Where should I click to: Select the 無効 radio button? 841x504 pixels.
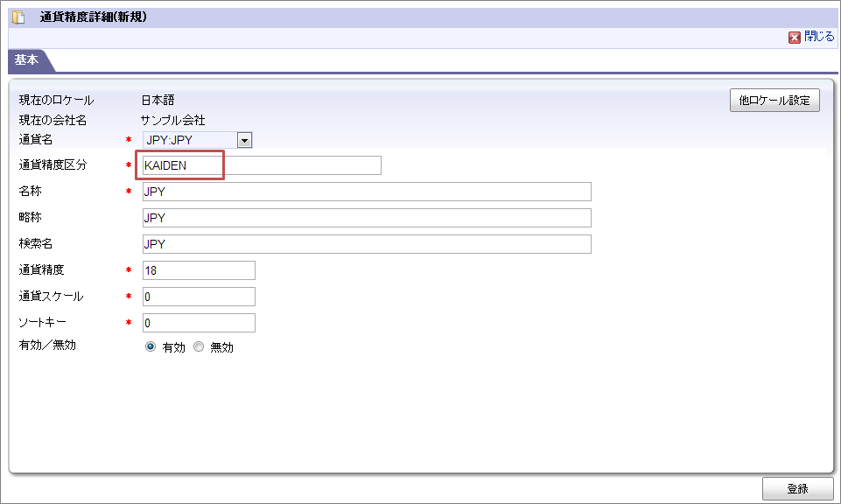199,346
